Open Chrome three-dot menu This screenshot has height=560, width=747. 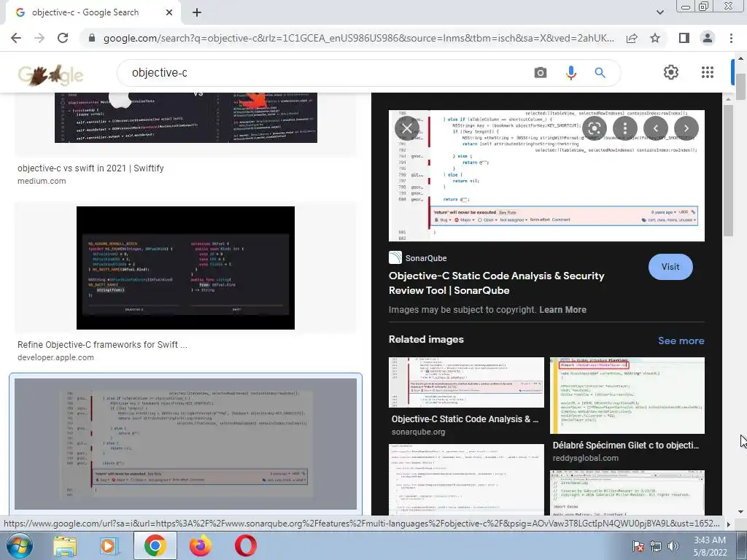731,38
